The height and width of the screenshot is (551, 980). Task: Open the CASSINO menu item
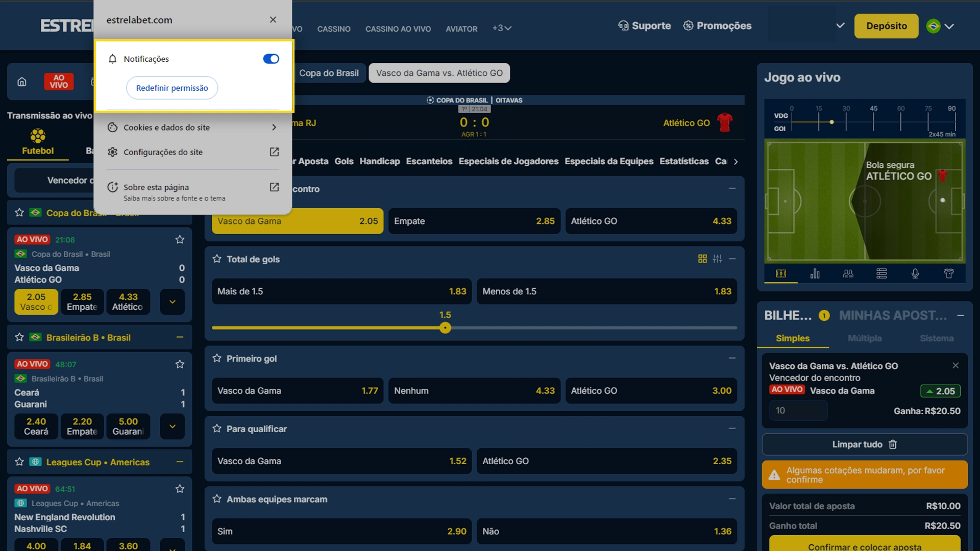click(x=334, y=29)
